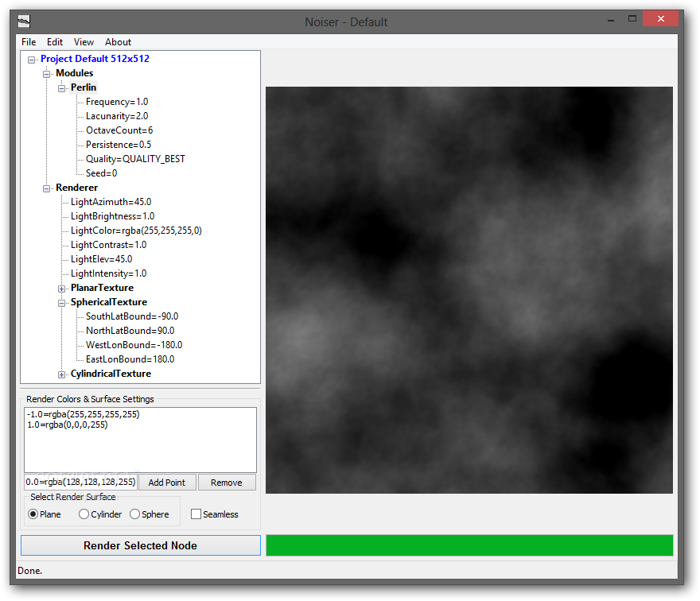Minimize the Noiser window

point(611,20)
